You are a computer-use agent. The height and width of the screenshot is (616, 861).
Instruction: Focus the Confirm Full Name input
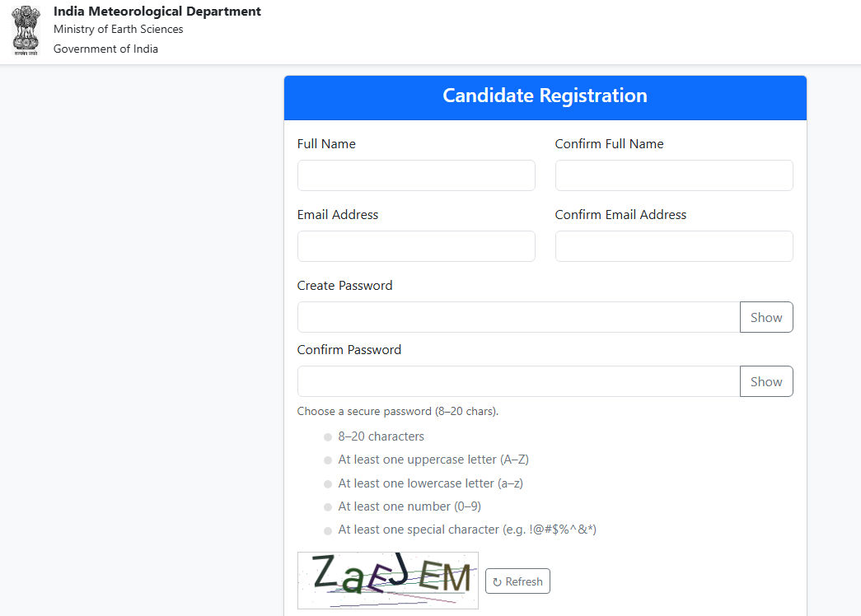pyautogui.click(x=674, y=175)
